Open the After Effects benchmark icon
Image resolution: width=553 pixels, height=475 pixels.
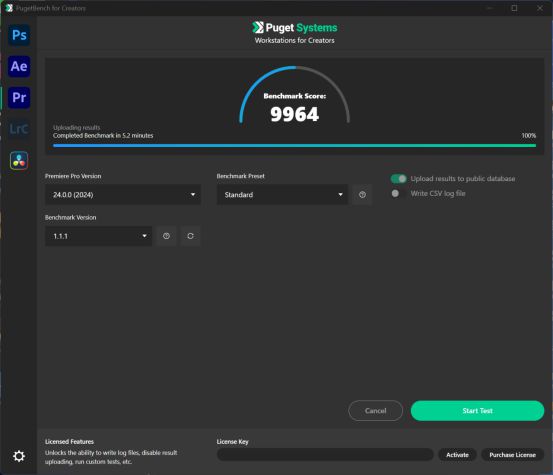[19, 66]
